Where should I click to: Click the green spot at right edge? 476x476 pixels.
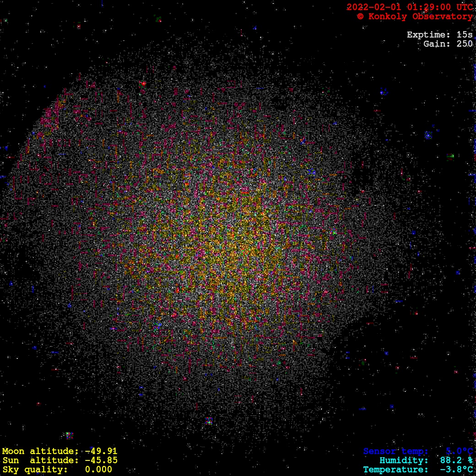(450, 156)
